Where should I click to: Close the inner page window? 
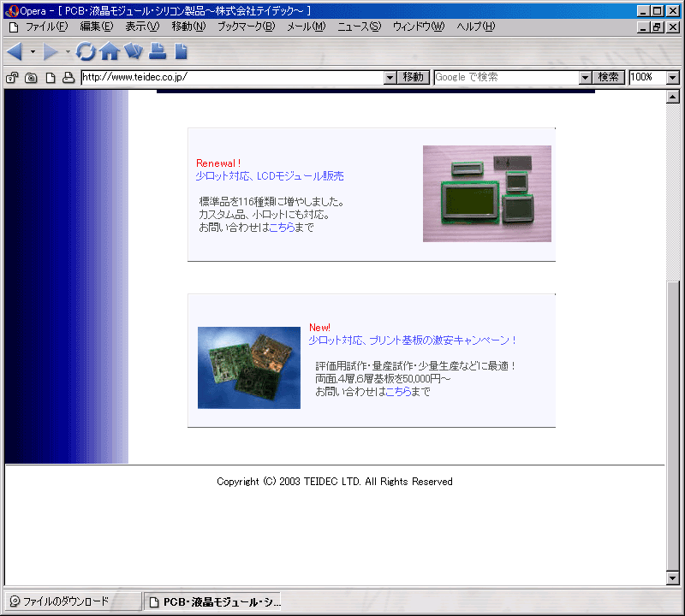coord(673,27)
